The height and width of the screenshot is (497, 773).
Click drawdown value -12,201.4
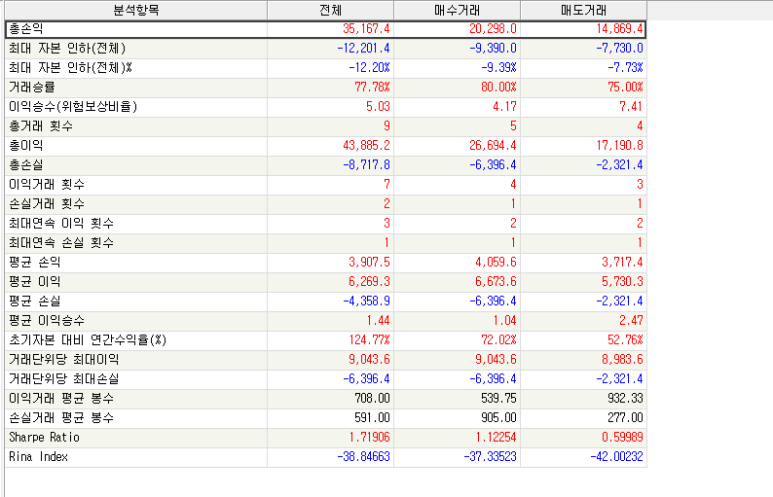click(364, 48)
